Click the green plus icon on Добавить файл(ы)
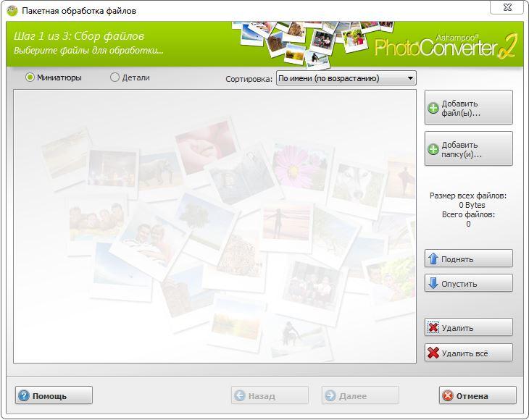Screen dimensions: 529x420 pyautogui.click(x=433, y=108)
